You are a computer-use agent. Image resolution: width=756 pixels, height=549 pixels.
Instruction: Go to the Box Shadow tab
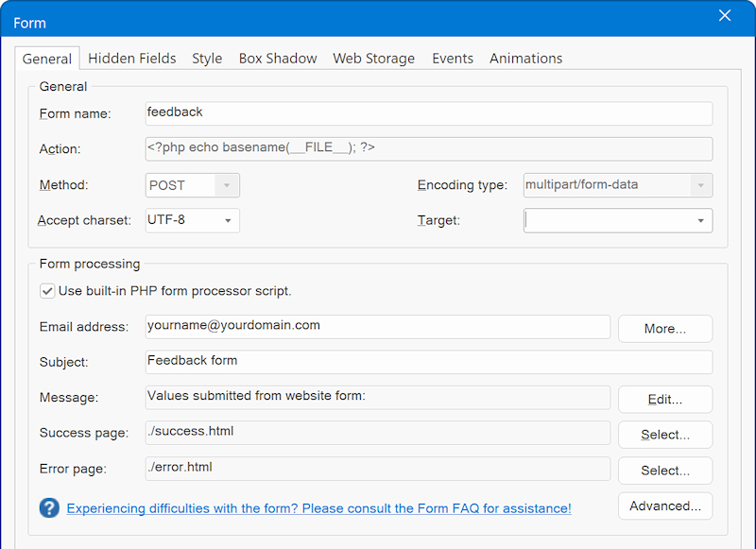coord(278,59)
